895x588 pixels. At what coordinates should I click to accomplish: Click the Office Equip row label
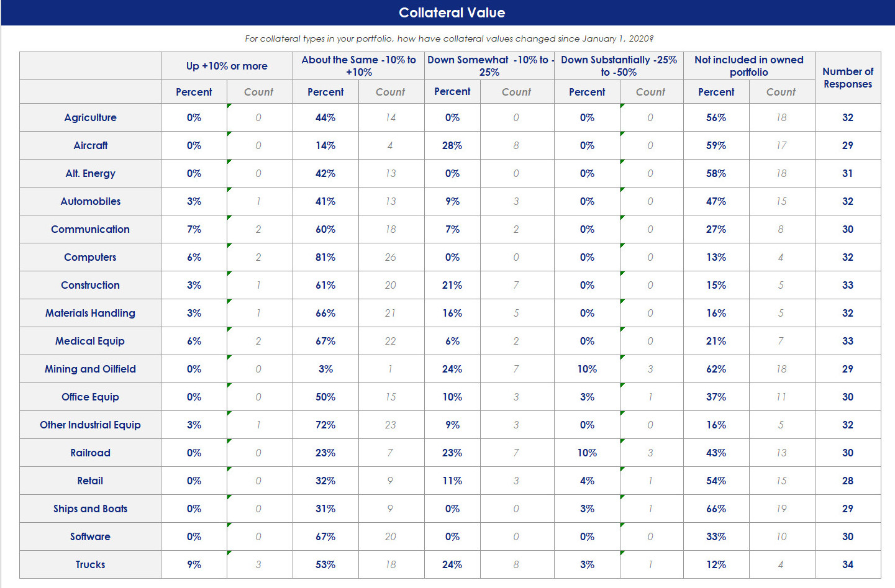90,397
